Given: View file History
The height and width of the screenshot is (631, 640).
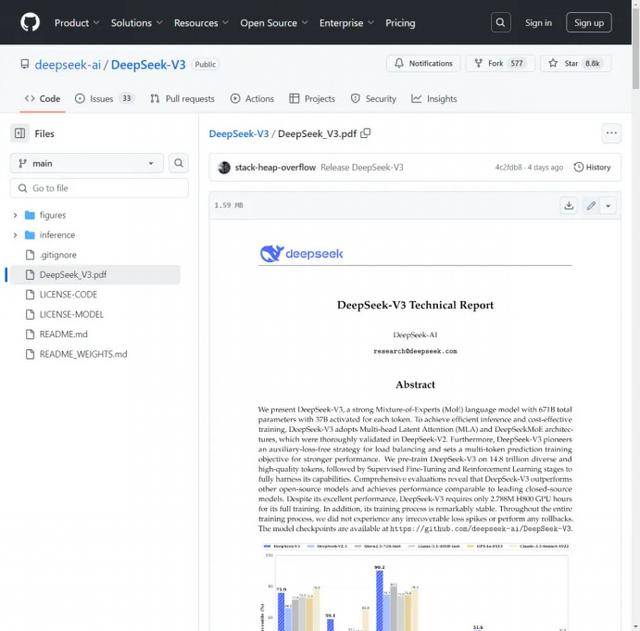Looking at the screenshot, I should click(x=592, y=167).
